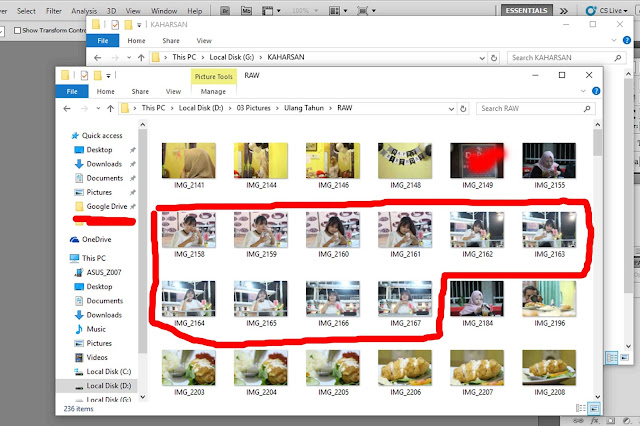
Task: Open Share tab in KAHARSAN window
Action: (171, 41)
